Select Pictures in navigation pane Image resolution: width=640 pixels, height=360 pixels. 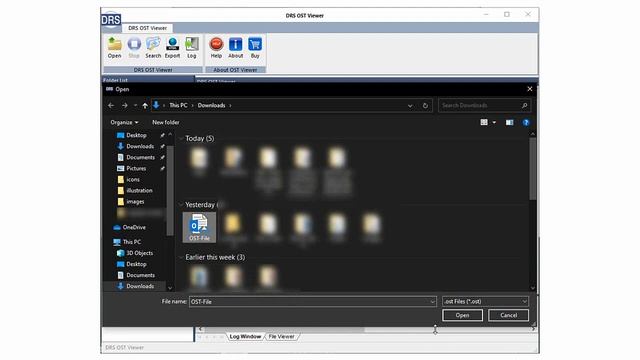pyautogui.click(x=136, y=168)
